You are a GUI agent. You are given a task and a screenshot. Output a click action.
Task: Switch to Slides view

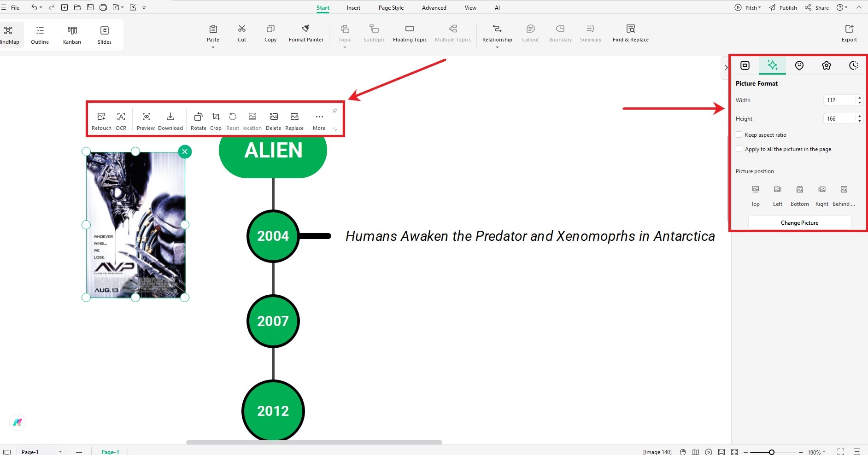pos(105,35)
